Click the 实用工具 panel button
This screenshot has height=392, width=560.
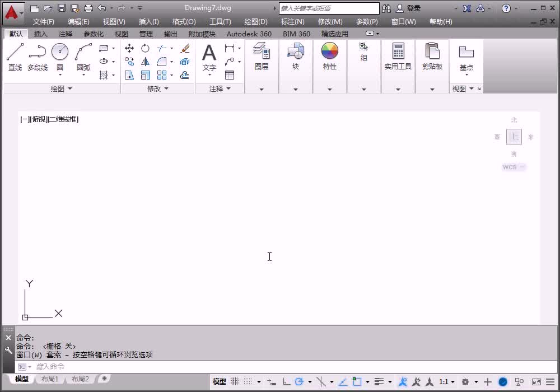point(398,57)
